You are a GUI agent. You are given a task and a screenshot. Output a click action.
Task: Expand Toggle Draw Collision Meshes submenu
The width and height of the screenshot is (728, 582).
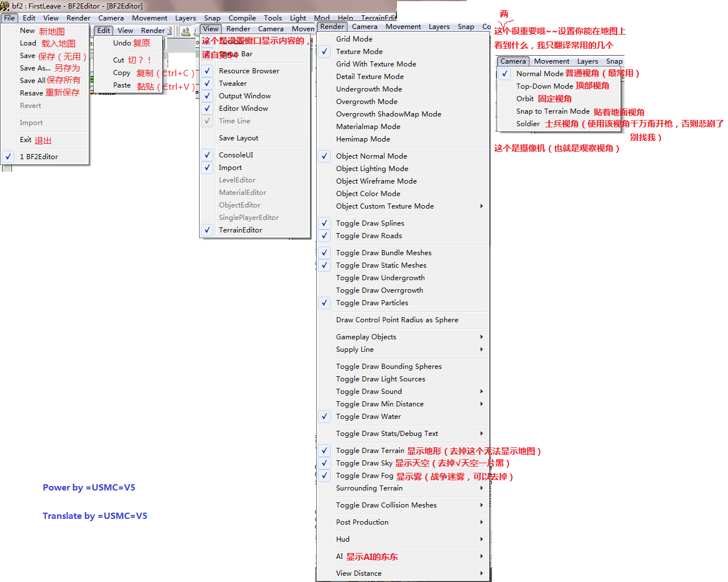click(x=403, y=505)
